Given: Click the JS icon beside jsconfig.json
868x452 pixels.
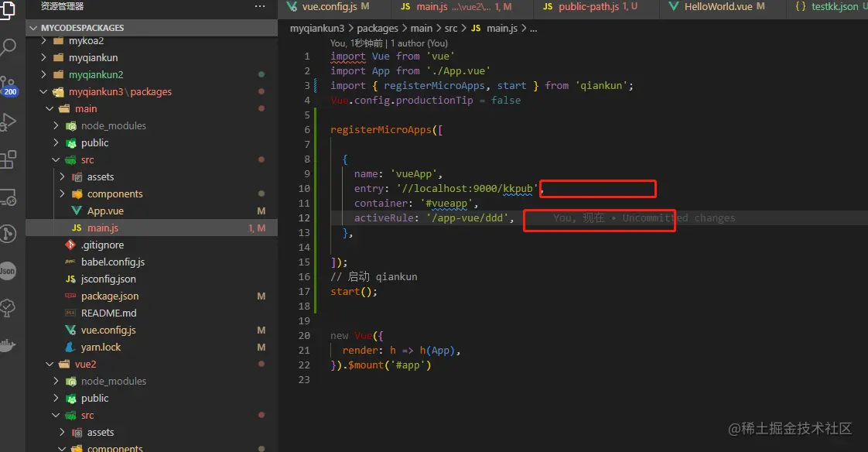Looking at the screenshot, I should point(70,279).
